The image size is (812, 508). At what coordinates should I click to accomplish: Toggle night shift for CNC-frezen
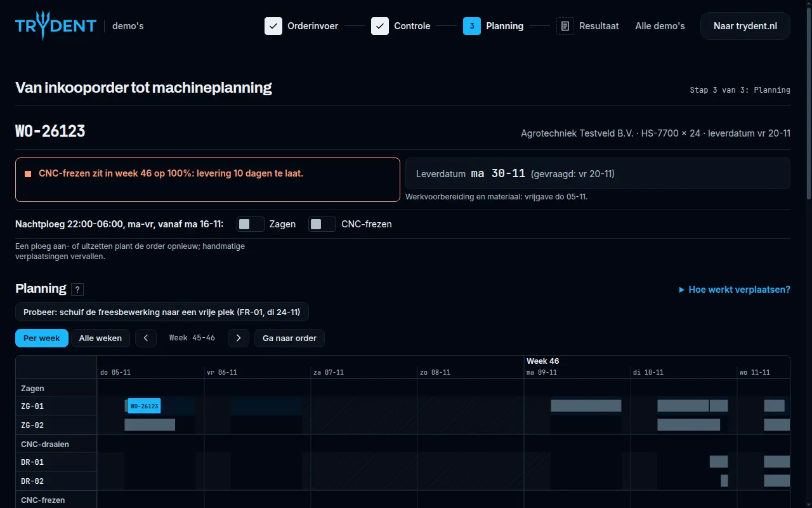[x=322, y=224]
